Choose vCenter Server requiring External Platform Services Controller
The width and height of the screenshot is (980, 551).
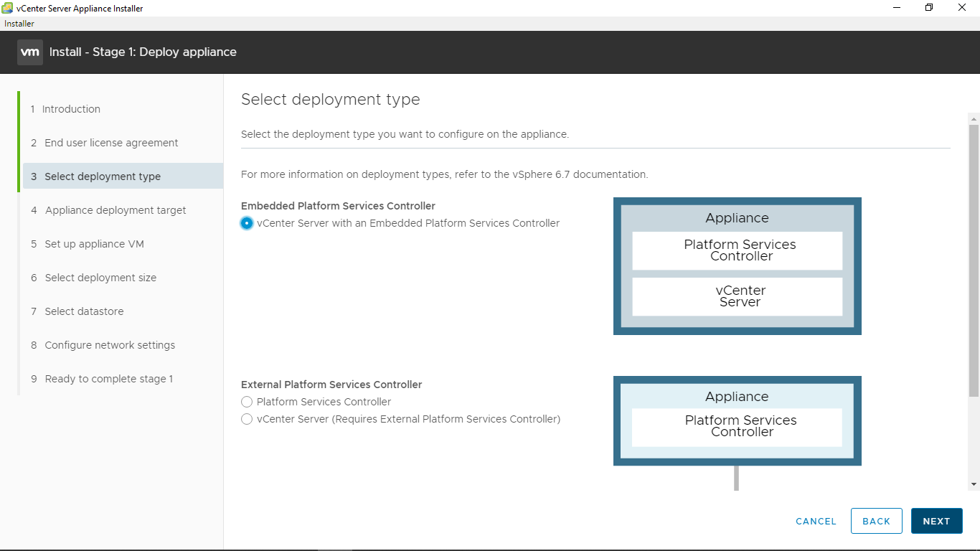click(x=247, y=419)
